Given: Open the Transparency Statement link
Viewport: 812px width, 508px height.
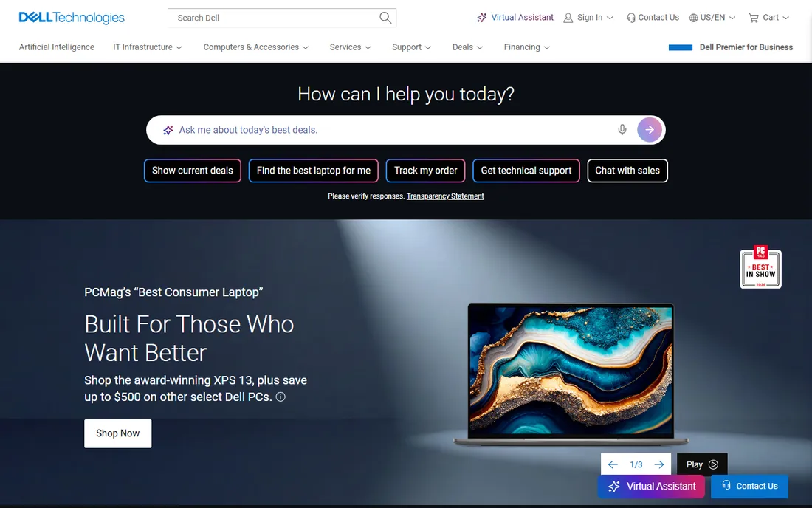Looking at the screenshot, I should pyautogui.click(x=445, y=196).
